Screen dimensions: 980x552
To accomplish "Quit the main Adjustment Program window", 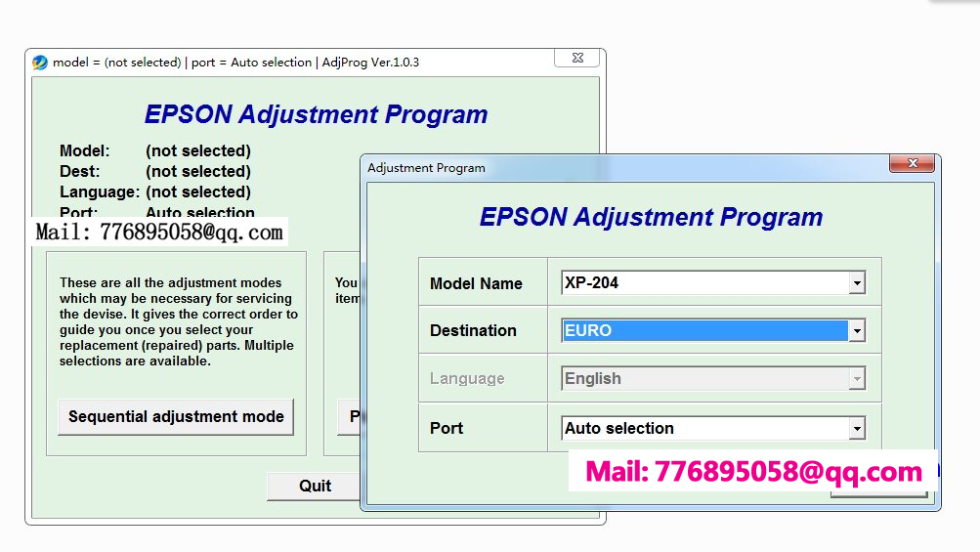I will coord(315,487).
